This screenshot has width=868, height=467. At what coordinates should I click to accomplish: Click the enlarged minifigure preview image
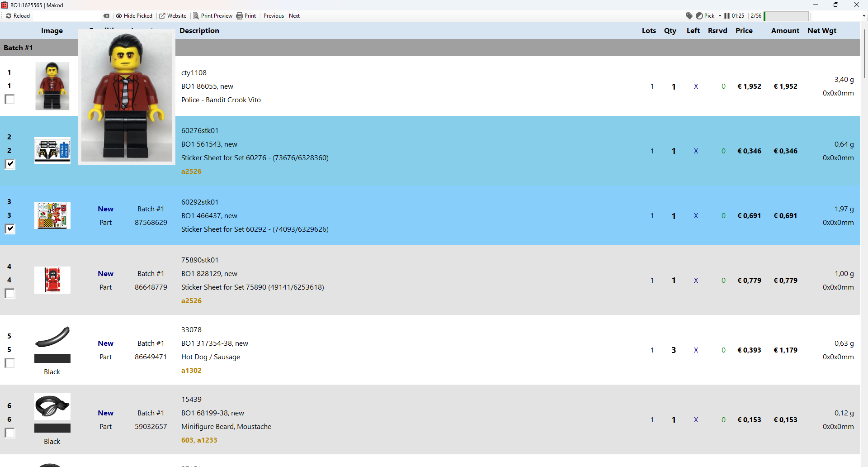[x=127, y=97]
